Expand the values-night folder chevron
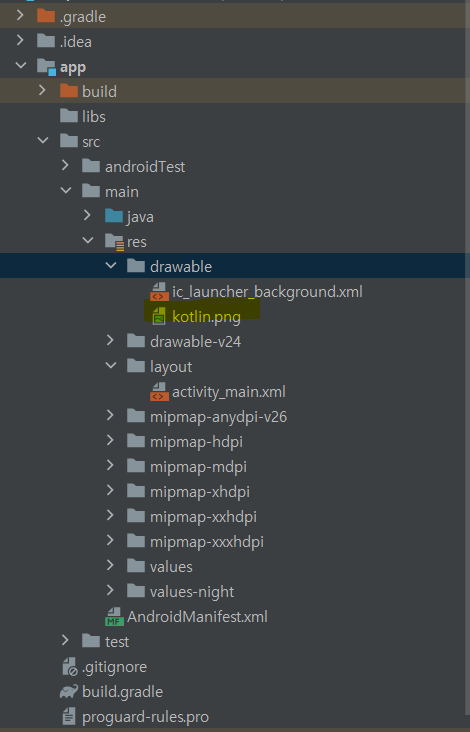The image size is (470, 732). coord(110,591)
